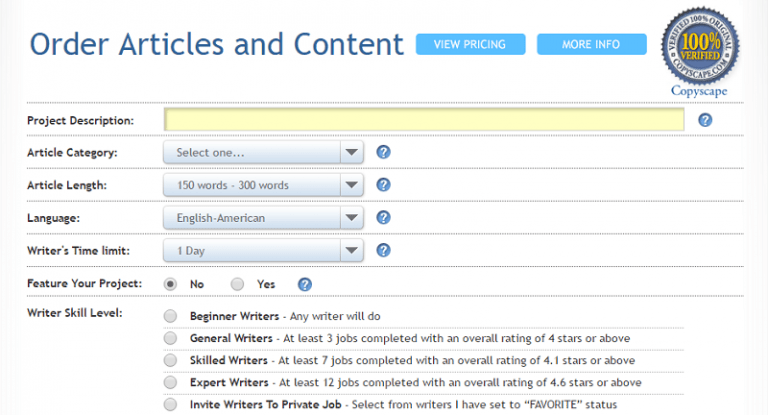Expand Writer's Time limit dropdown
Viewport: 768px width, 415px height.
pos(264,250)
